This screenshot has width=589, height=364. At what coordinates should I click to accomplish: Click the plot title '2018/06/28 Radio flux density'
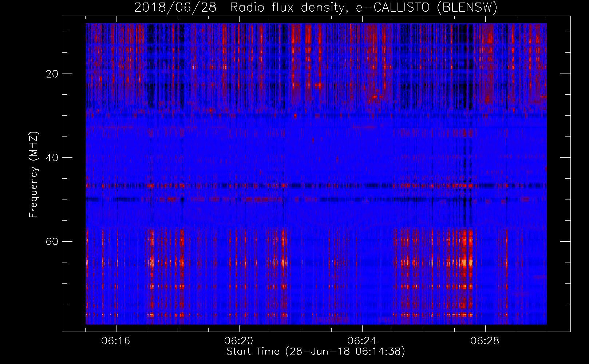(316, 7)
